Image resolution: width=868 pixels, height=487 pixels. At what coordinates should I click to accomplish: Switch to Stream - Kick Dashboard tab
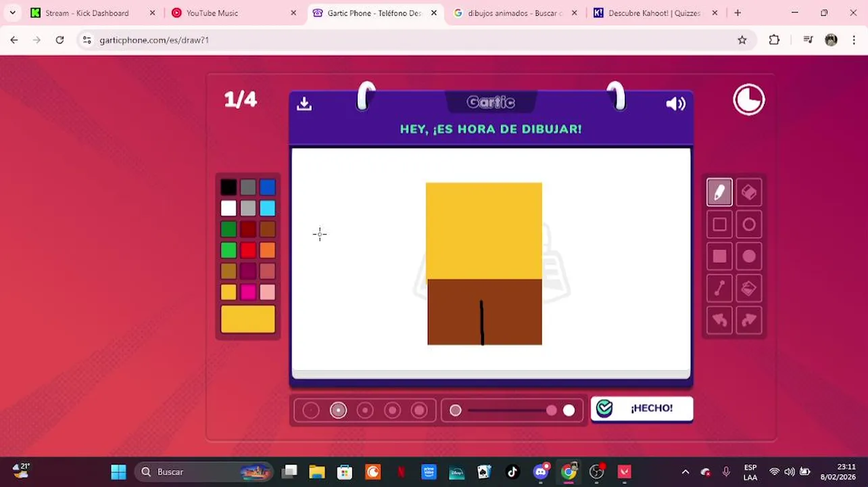(93, 13)
